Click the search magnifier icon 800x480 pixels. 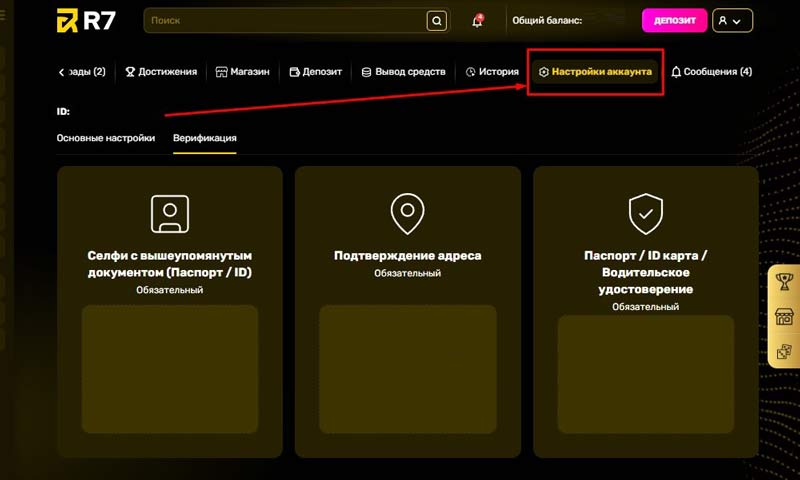(x=436, y=21)
